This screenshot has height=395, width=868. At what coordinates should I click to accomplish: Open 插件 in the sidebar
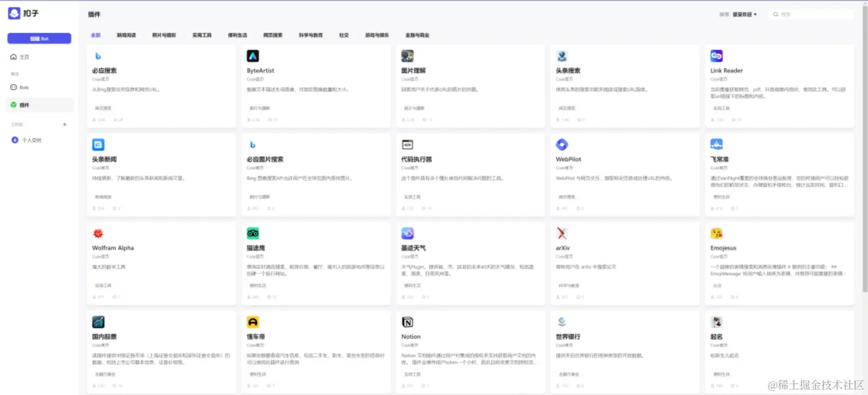pos(40,105)
